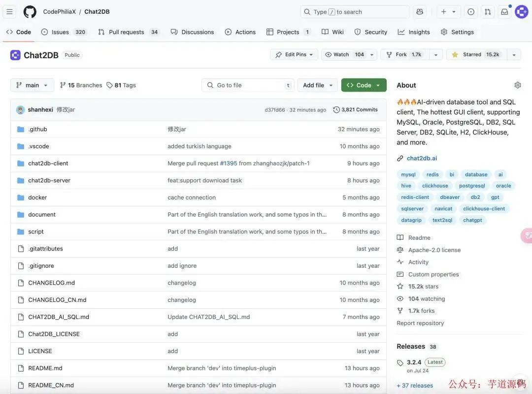
Task: Click the GitHub Octocat logo
Action: [x=30, y=12]
